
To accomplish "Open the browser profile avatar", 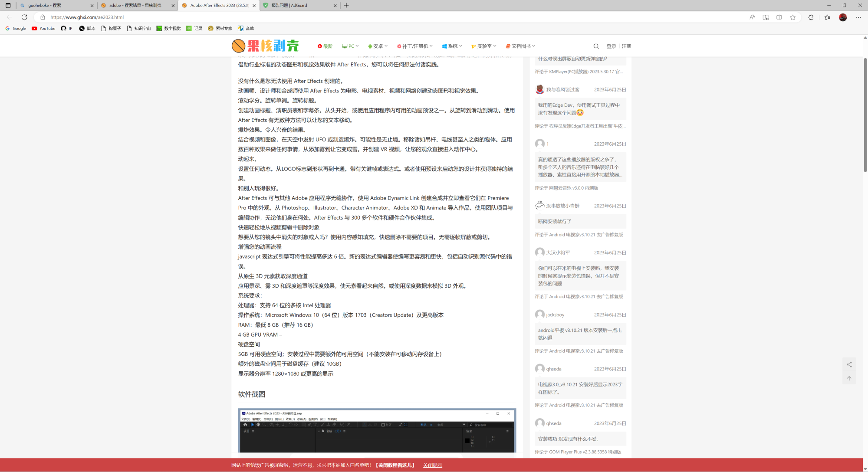I will (842, 17).
